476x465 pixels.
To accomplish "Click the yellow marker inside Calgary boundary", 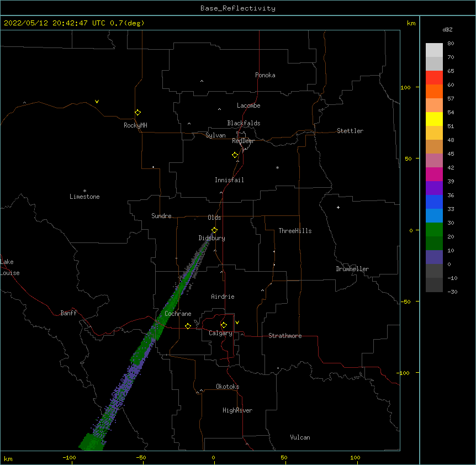I will coord(224,325).
